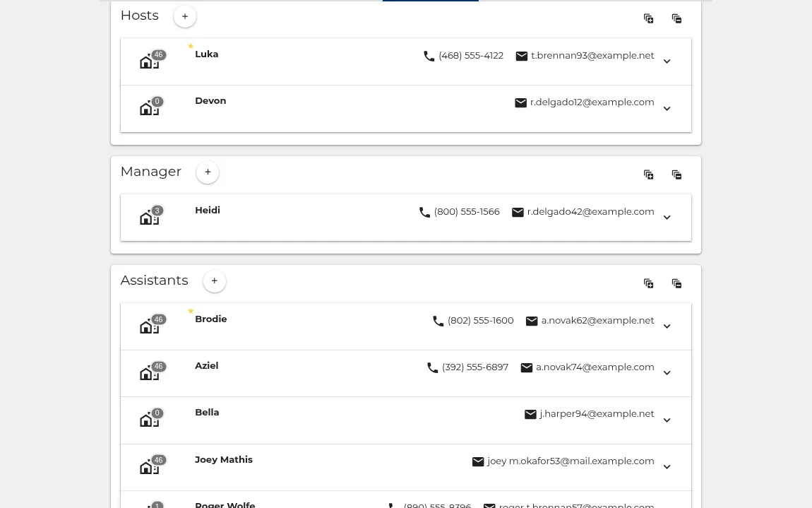Expand all entries in Assistants section
Screen dimensions: 812x508
coord(648,283)
